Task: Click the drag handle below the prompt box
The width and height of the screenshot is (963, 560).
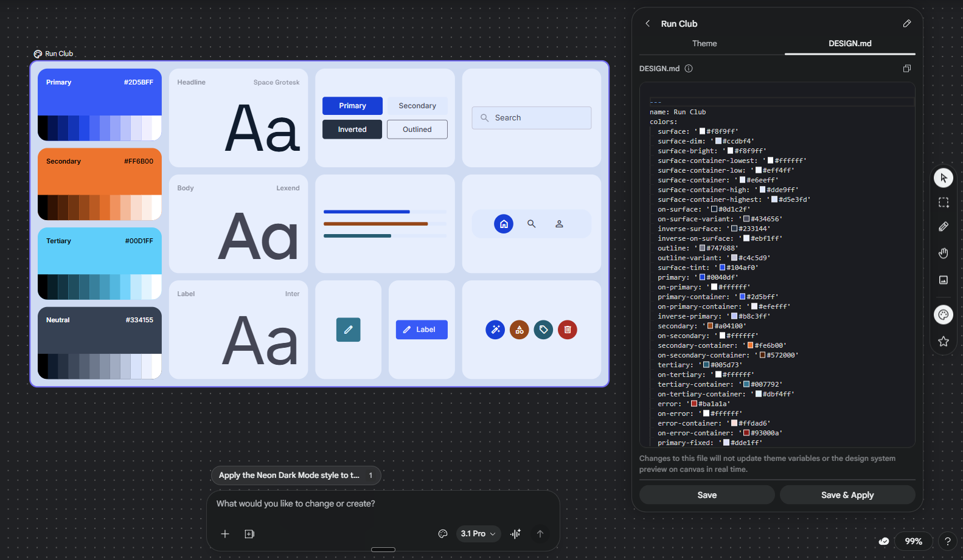Action: click(383, 550)
